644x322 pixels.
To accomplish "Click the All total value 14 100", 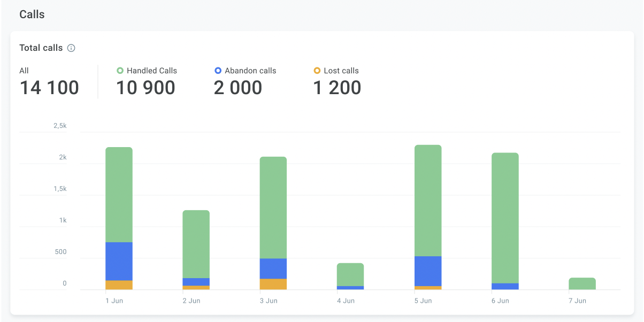I will click(49, 88).
